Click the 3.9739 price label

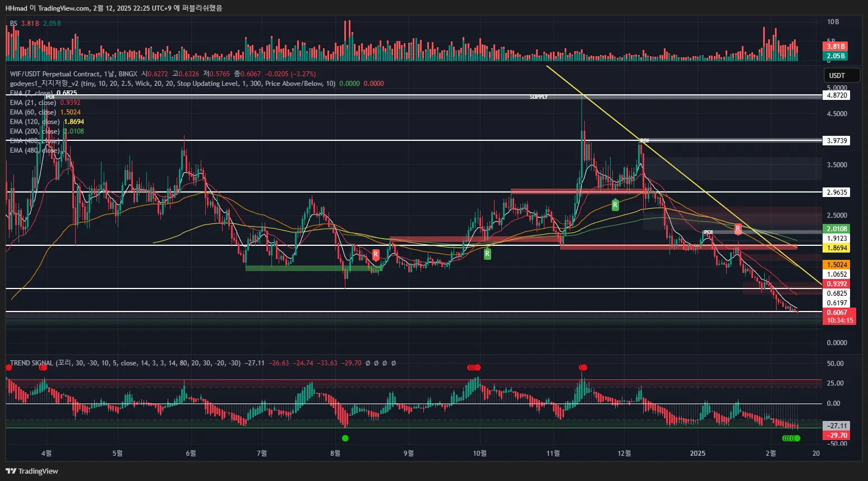pyautogui.click(x=837, y=141)
